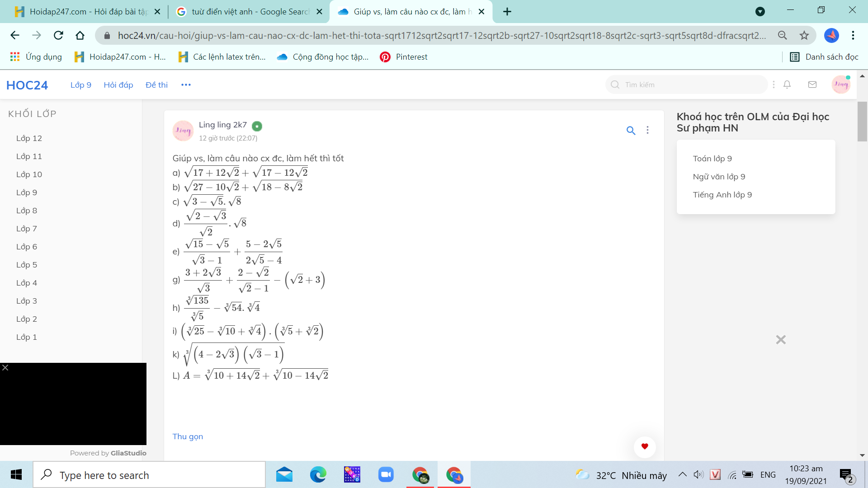The height and width of the screenshot is (488, 868).
Task: Click the Hỏi đáp menu tab
Action: [118, 84]
